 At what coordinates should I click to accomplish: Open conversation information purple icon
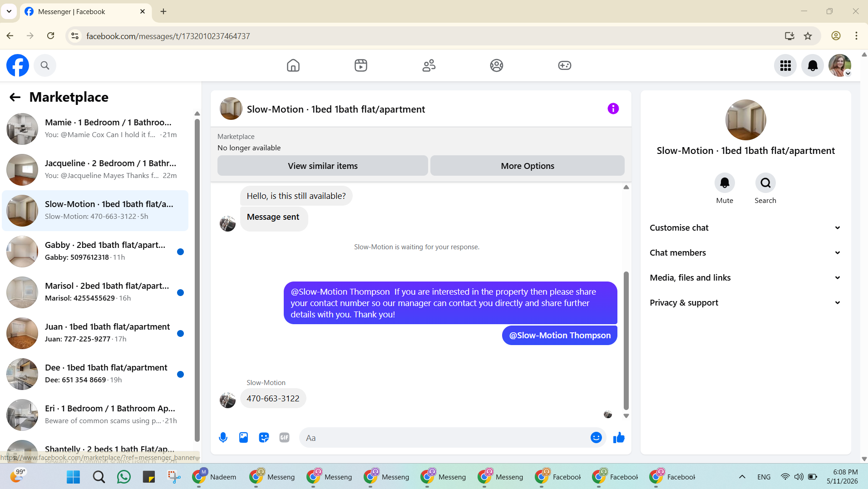pyautogui.click(x=613, y=109)
